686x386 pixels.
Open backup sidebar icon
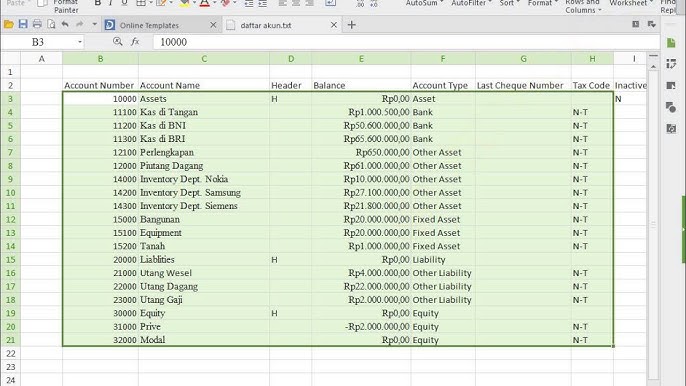click(x=671, y=128)
